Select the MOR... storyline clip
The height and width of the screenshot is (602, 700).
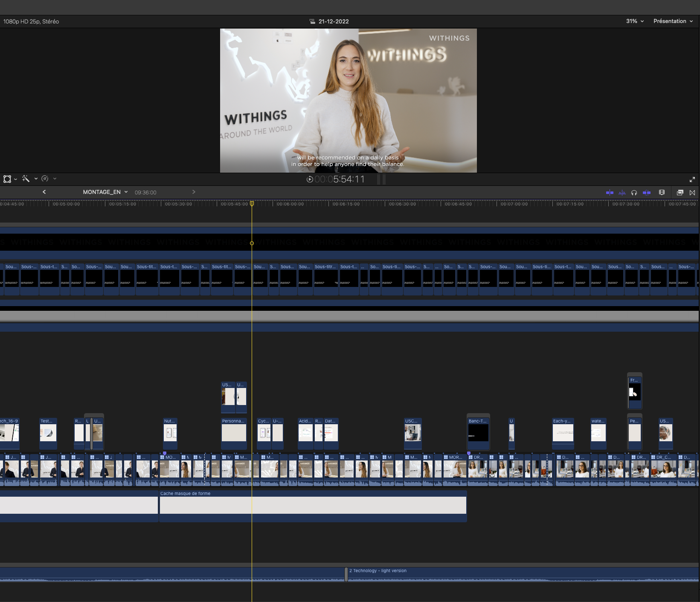click(455, 469)
